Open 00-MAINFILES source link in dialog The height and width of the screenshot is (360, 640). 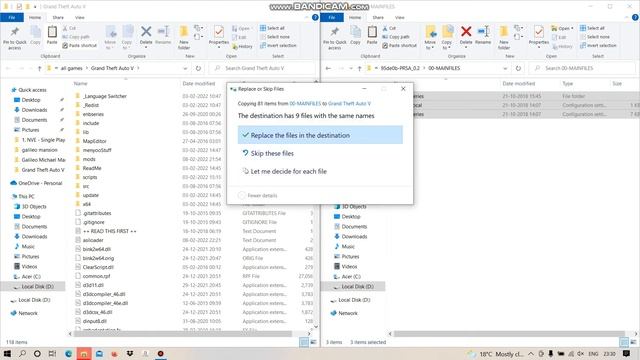coord(305,104)
